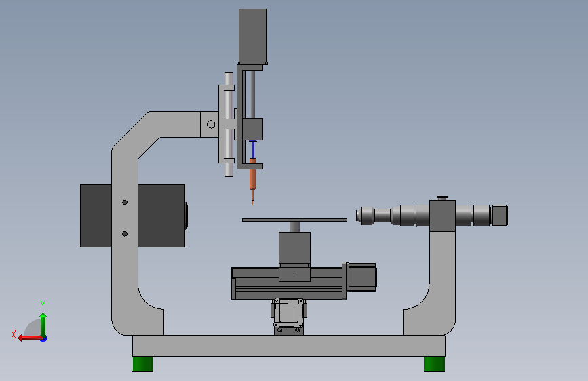Select the dark clamp block holding the lens
Screen dimensions: 588x381
[442, 216]
